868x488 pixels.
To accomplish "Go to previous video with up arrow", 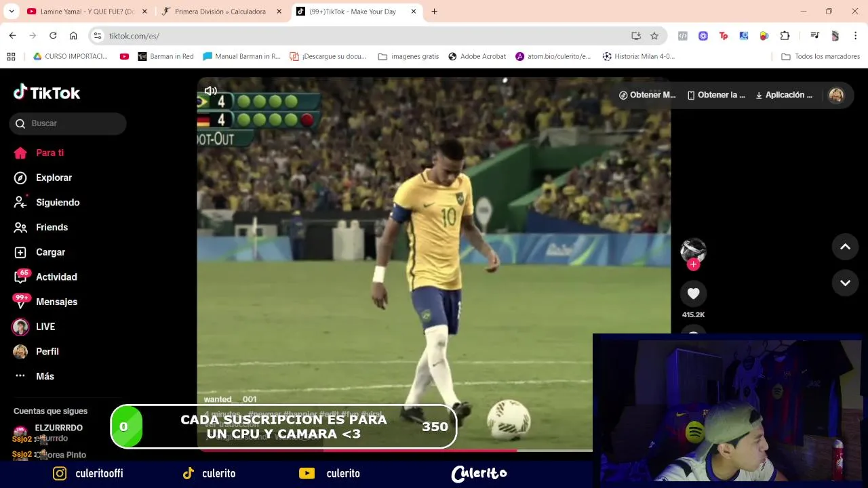I will pyautogui.click(x=845, y=247).
